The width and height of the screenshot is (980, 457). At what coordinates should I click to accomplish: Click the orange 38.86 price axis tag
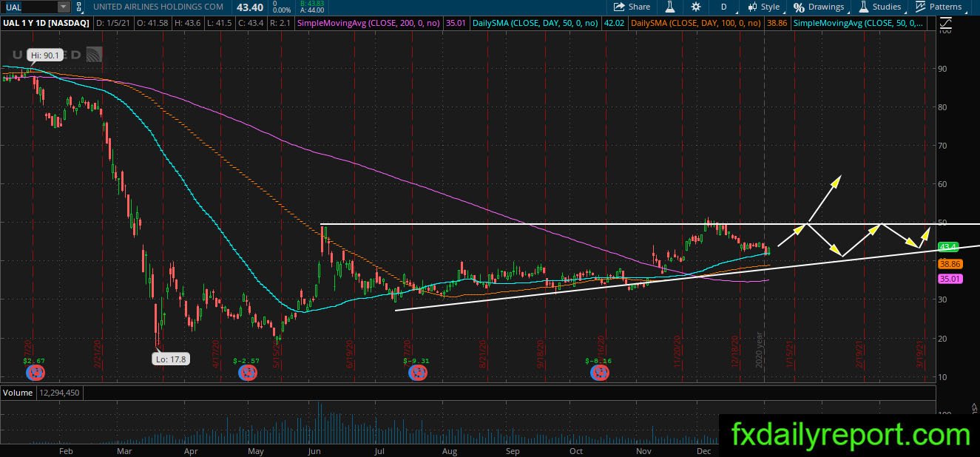[x=949, y=263]
